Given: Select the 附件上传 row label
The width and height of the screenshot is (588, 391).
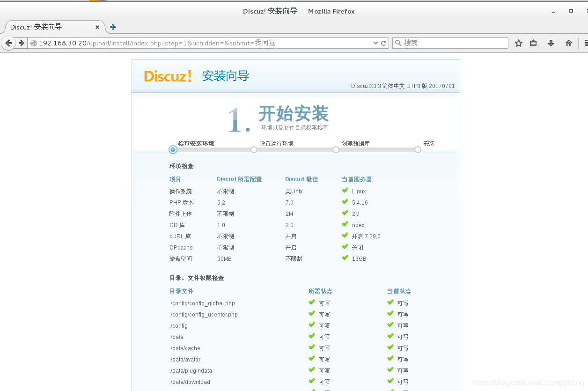Looking at the screenshot, I should [181, 214].
